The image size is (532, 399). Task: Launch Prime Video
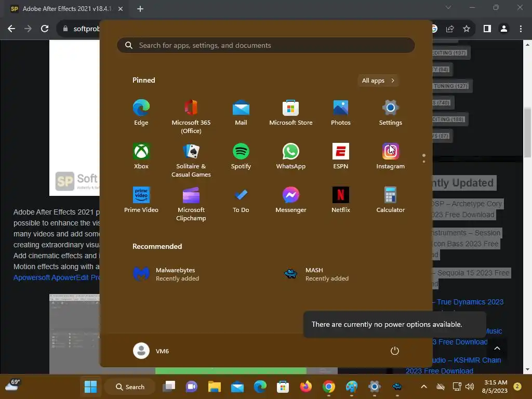141,200
